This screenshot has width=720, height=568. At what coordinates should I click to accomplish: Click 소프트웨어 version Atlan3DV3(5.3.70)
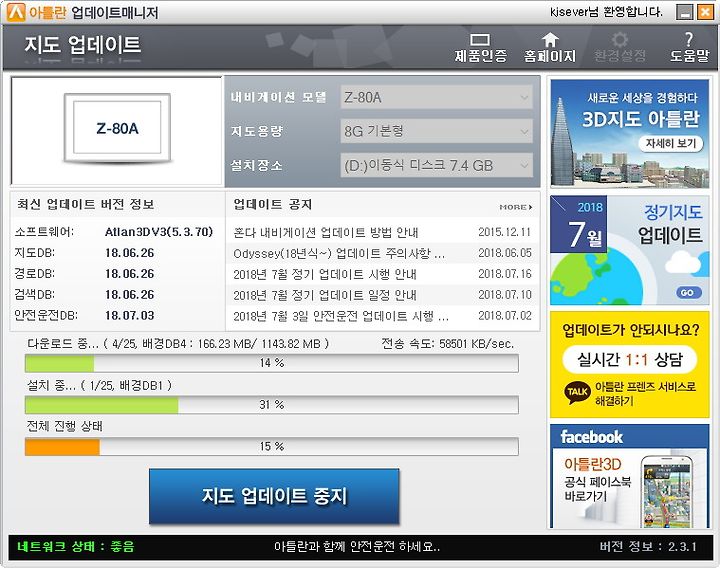(159, 232)
